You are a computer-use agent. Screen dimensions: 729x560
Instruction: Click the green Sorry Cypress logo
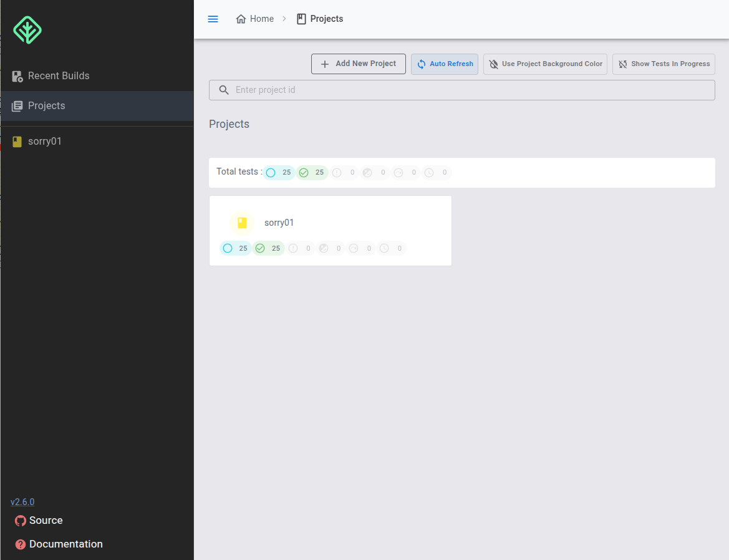click(27, 30)
